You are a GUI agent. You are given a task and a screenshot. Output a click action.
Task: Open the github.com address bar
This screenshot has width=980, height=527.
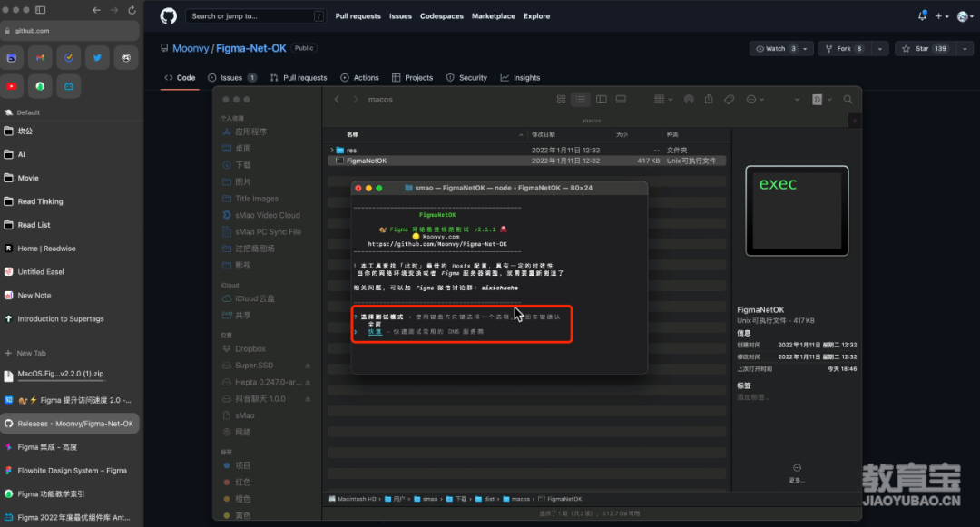69,31
